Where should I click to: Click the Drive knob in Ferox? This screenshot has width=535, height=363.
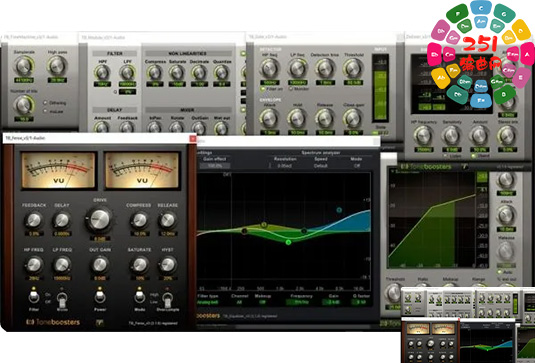99,219
